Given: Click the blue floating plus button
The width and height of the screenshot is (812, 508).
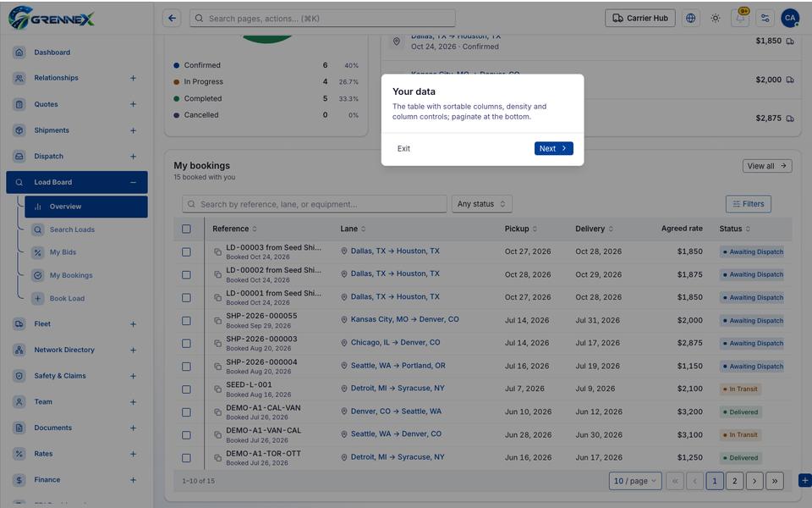Looking at the screenshot, I should (x=804, y=481).
